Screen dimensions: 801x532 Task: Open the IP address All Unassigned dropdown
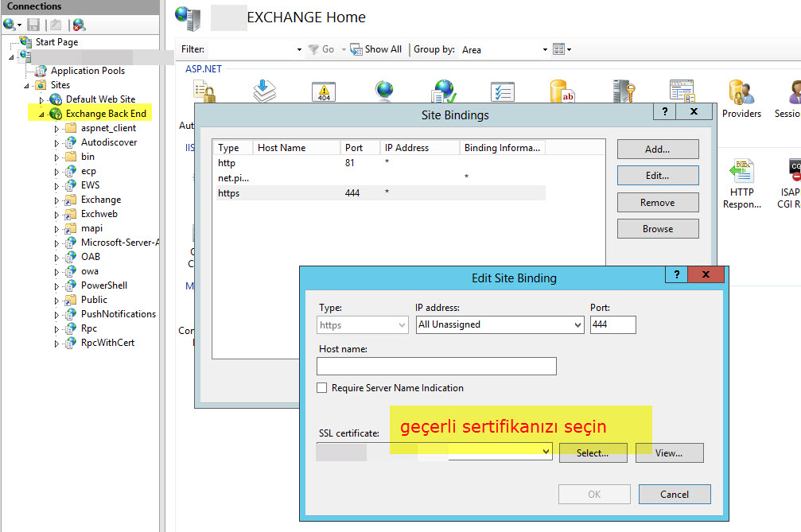[x=500, y=324]
